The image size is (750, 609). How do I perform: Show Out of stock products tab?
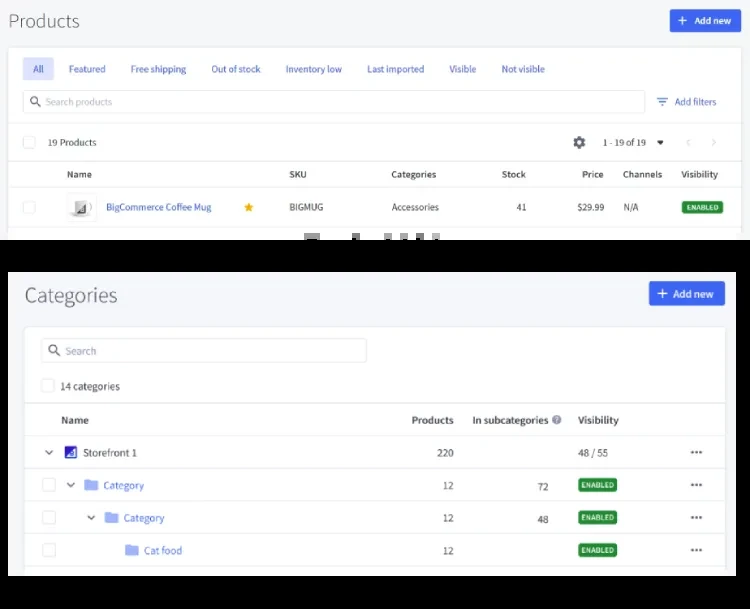[236, 69]
